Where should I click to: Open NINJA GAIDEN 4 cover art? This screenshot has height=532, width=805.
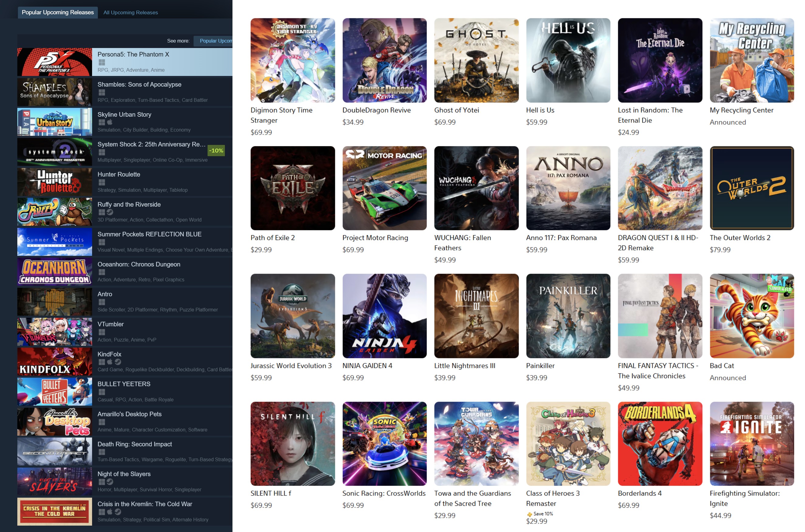(384, 316)
